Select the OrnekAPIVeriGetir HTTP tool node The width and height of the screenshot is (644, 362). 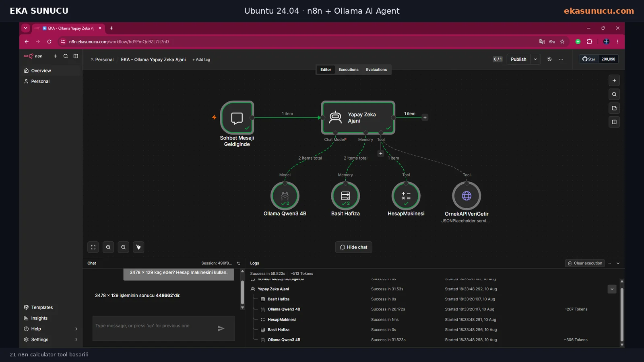pos(466,196)
